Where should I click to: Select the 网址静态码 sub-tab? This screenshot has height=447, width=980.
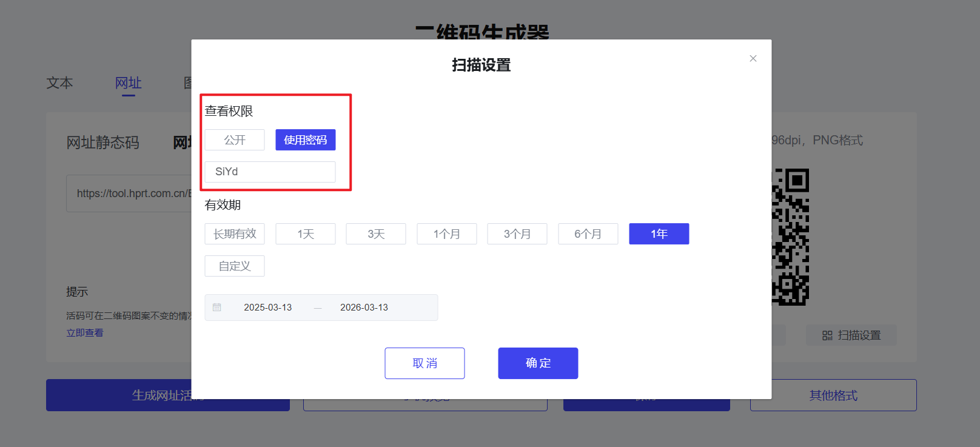102,143
